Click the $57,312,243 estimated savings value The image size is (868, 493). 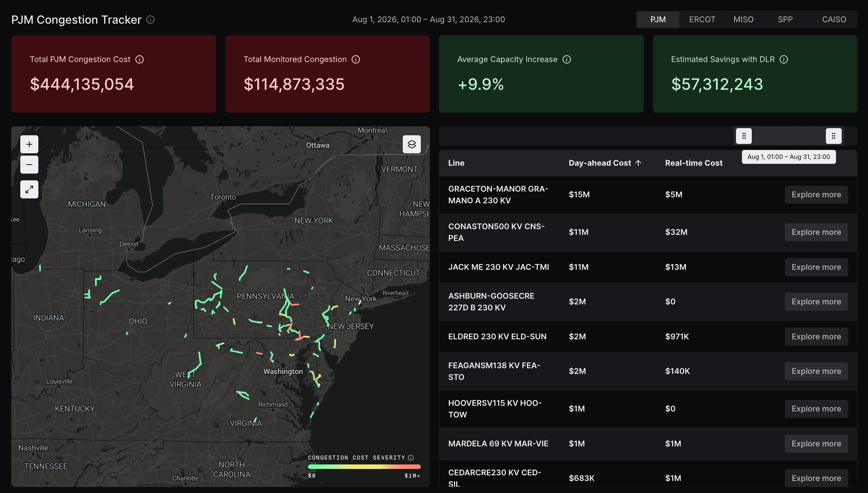pyautogui.click(x=717, y=84)
